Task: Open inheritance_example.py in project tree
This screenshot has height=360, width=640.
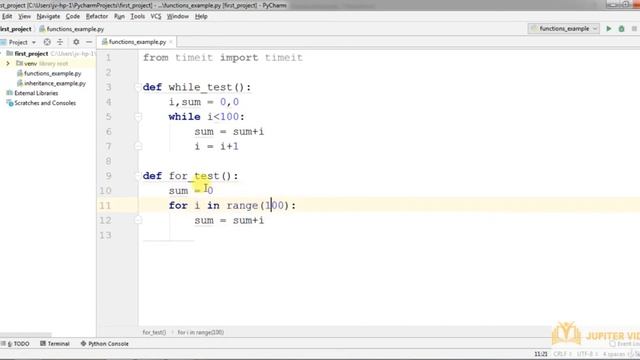Action: pyautogui.click(x=52, y=83)
